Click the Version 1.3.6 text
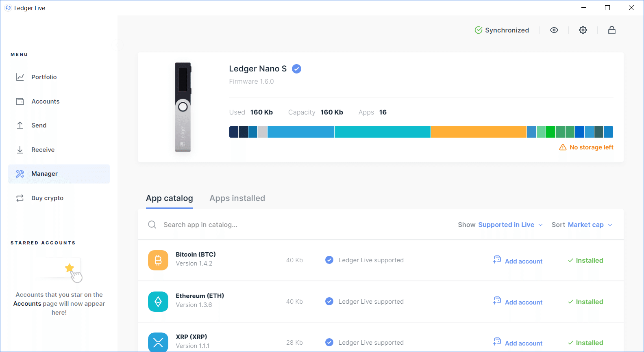Image resolution: width=644 pixels, height=352 pixels. tap(194, 305)
